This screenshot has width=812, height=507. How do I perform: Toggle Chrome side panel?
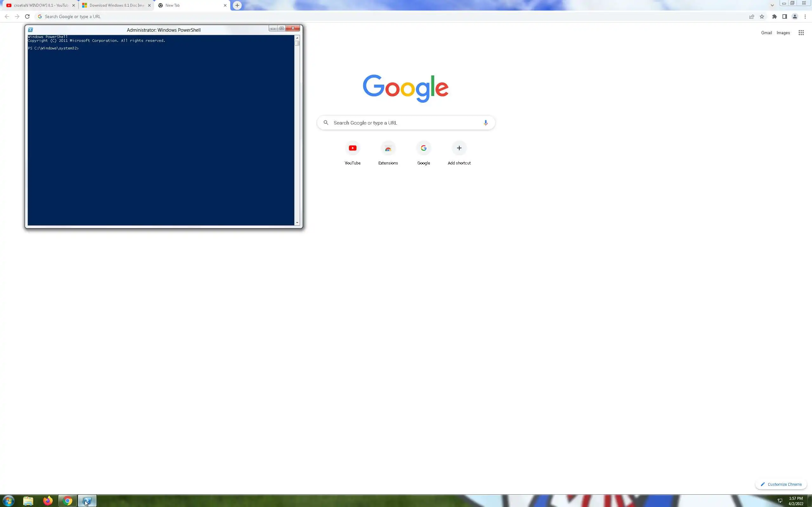(x=784, y=16)
